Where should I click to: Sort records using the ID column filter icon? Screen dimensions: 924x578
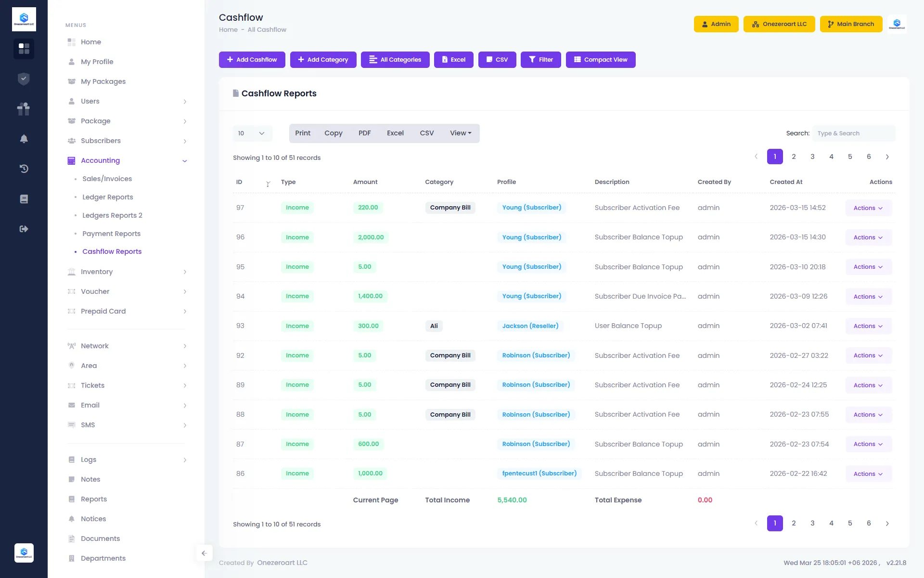pos(268,184)
